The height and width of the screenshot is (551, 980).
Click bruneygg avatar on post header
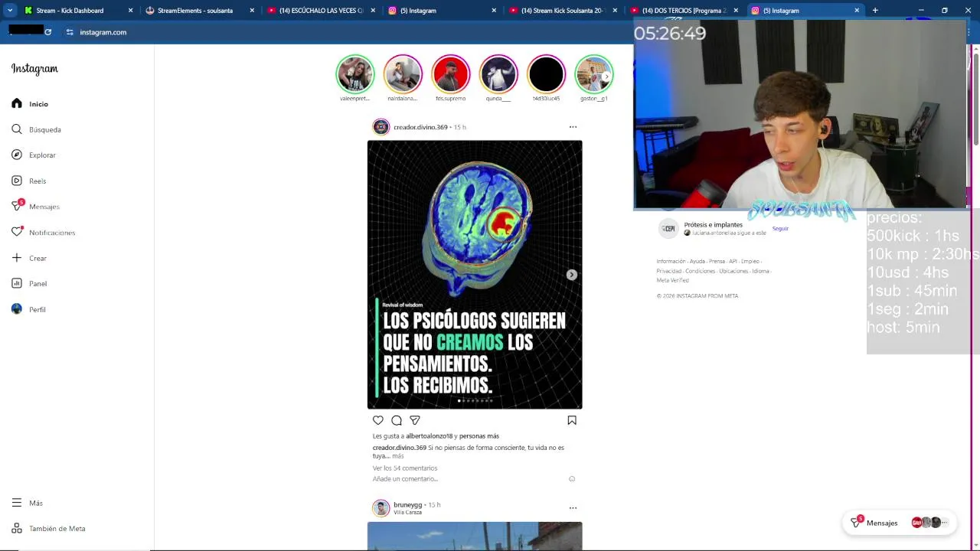click(x=381, y=508)
